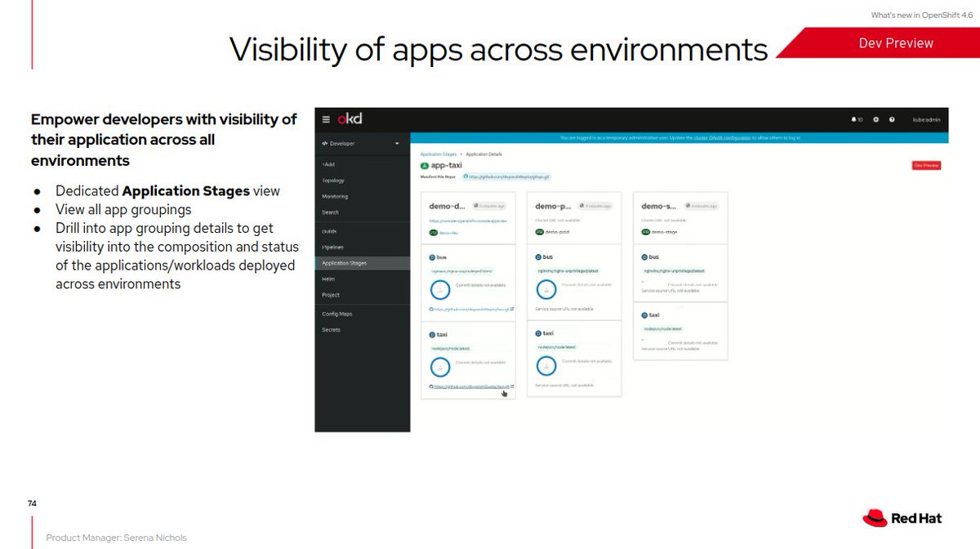980x549 pixels.
Task: Click taxi deployment icon in demo-d card
Action: [432, 335]
